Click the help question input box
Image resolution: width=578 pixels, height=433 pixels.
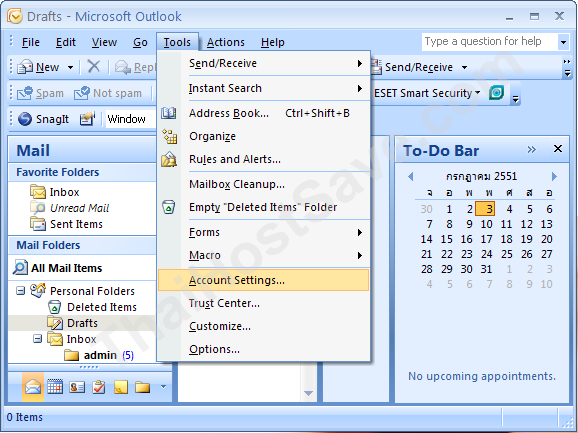[490, 42]
